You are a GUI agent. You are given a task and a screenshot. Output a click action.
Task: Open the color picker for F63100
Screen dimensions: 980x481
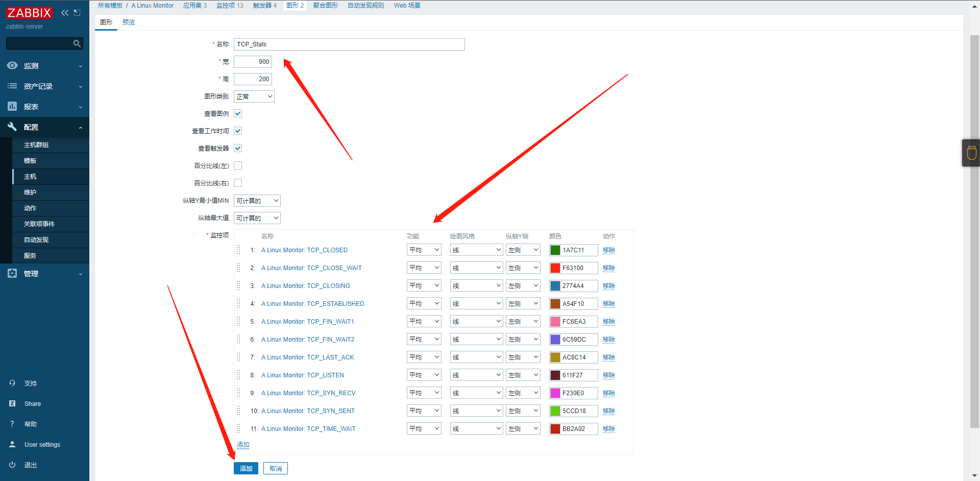(x=555, y=268)
